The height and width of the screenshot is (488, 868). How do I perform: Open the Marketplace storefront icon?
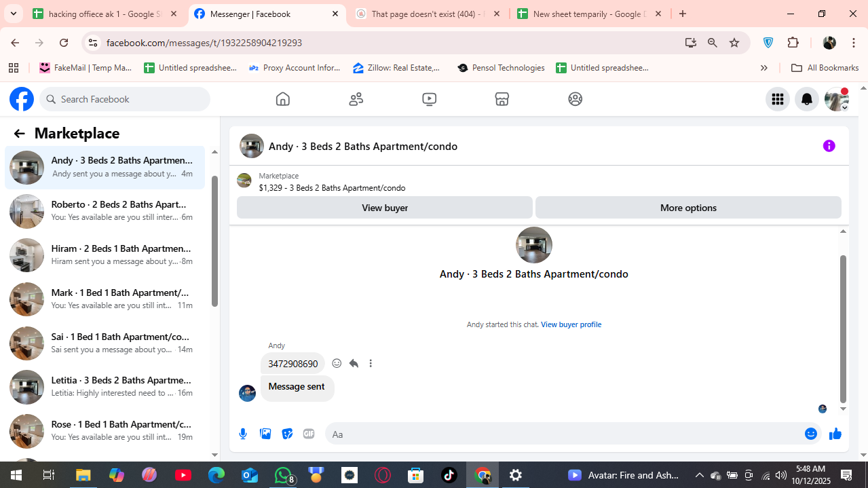tap(502, 99)
